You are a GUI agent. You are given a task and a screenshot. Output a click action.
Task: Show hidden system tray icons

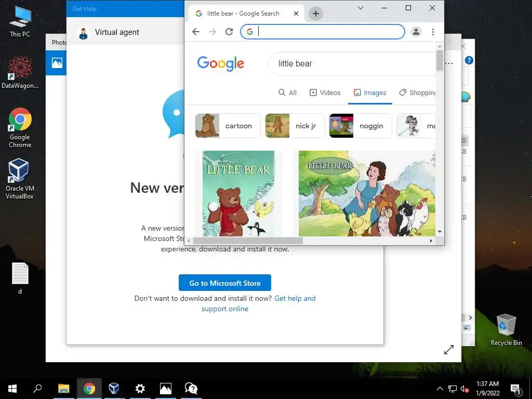coord(440,389)
